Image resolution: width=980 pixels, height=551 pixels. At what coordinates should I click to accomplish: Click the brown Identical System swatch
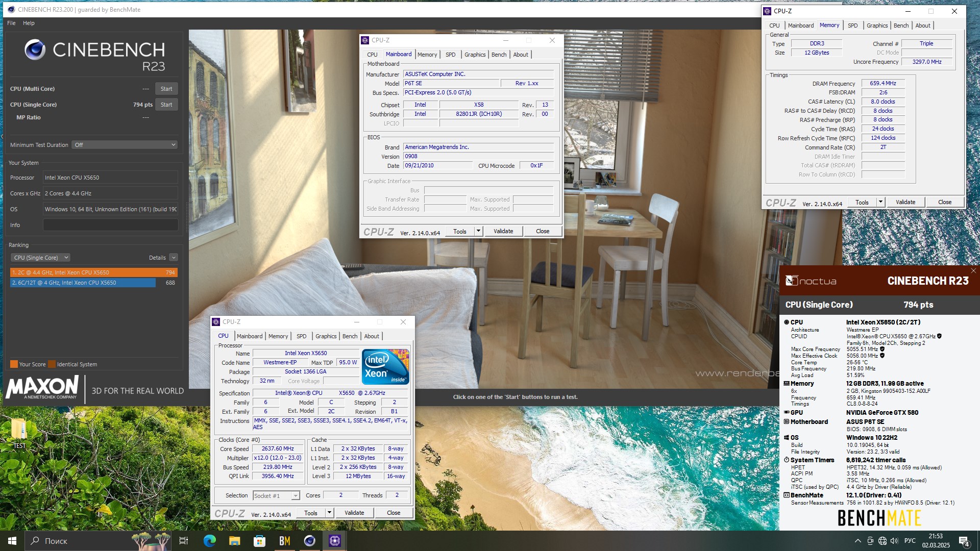click(x=52, y=364)
